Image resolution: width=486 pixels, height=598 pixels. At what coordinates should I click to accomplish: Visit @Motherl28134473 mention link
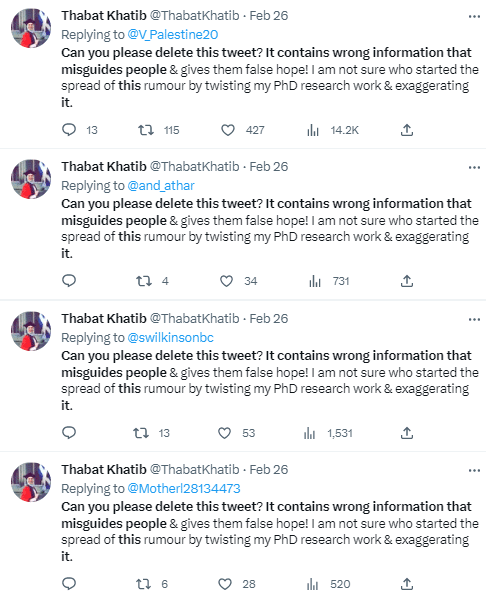pos(184,488)
